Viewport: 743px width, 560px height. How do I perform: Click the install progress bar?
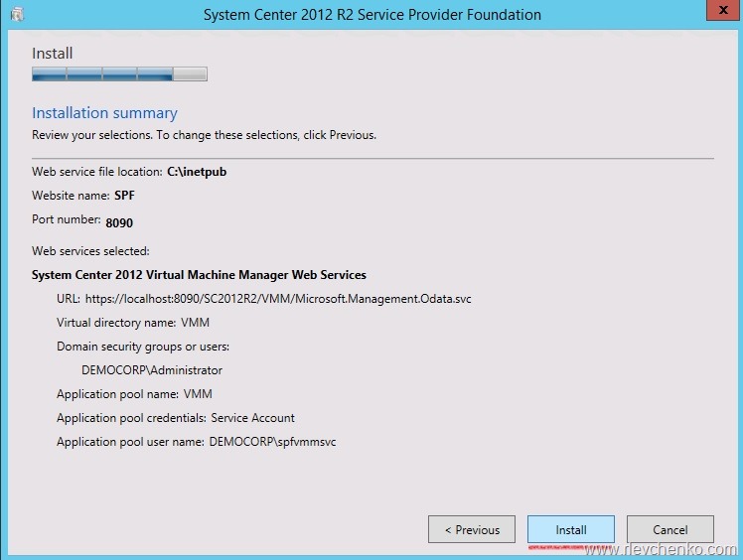pos(119,73)
